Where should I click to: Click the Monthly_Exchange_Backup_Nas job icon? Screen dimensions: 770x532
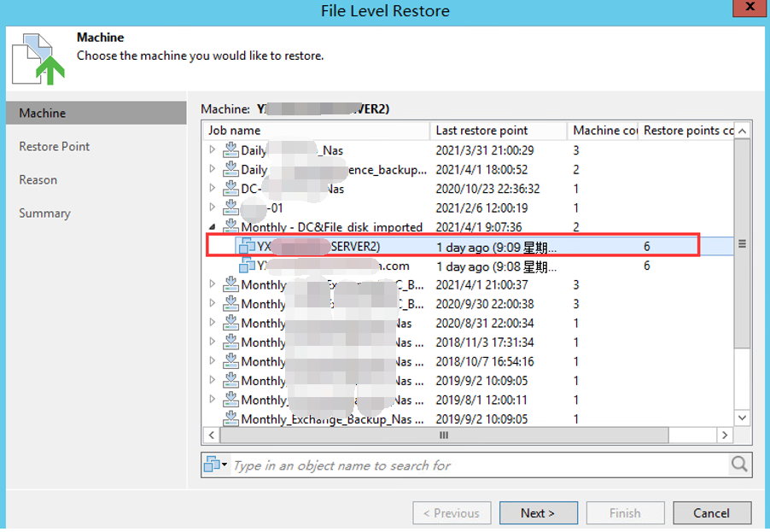point(230,419)
